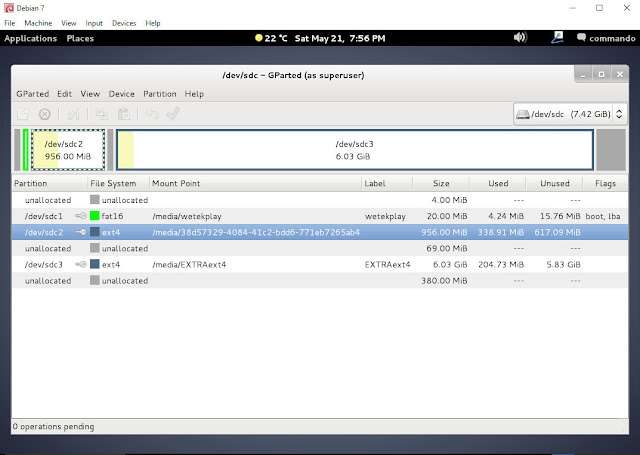The width and height of the screenshot is (640, 455).
Task: Click the New partition toolbar icon
Action: click(23, 114)
